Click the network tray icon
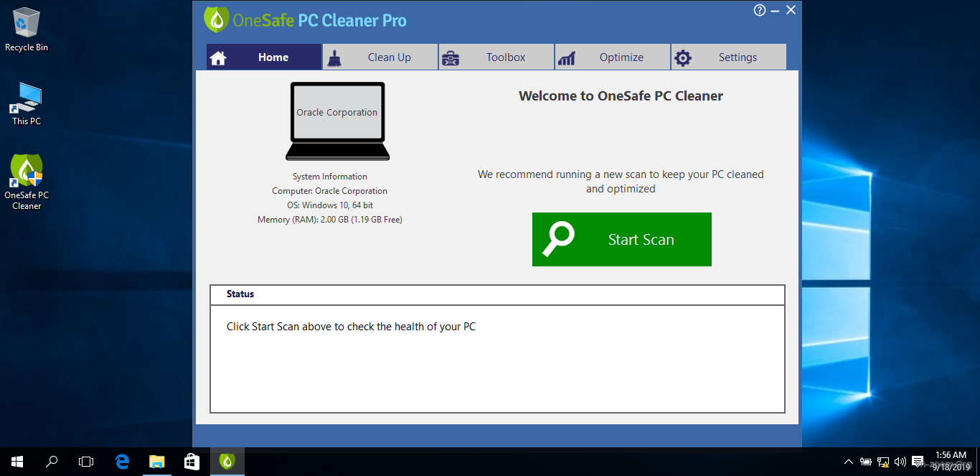980x476 pixels. pyautogui.click(x=883, y=462)
